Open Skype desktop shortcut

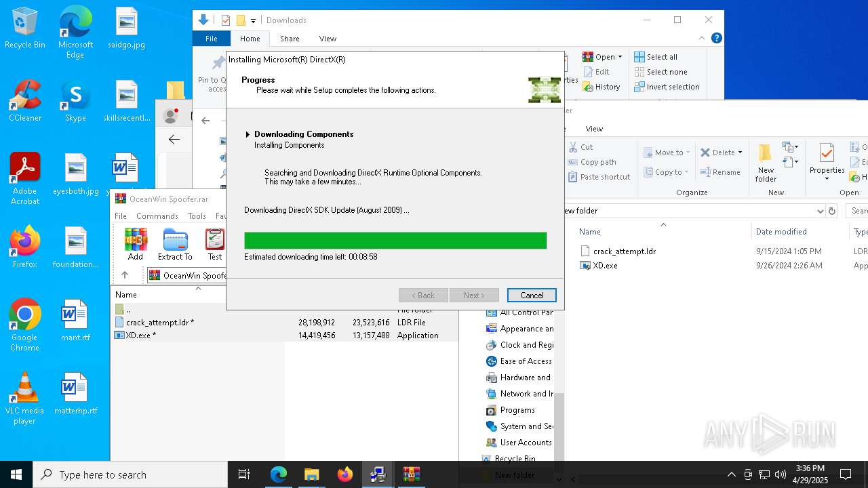pyautogui.click(x=75, y=102)
